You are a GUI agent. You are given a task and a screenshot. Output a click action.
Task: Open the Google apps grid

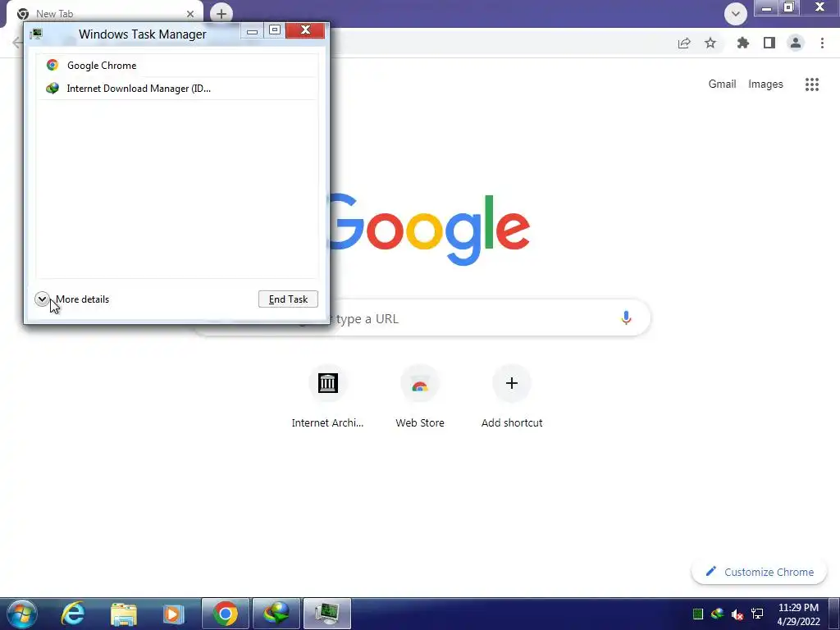812,84
